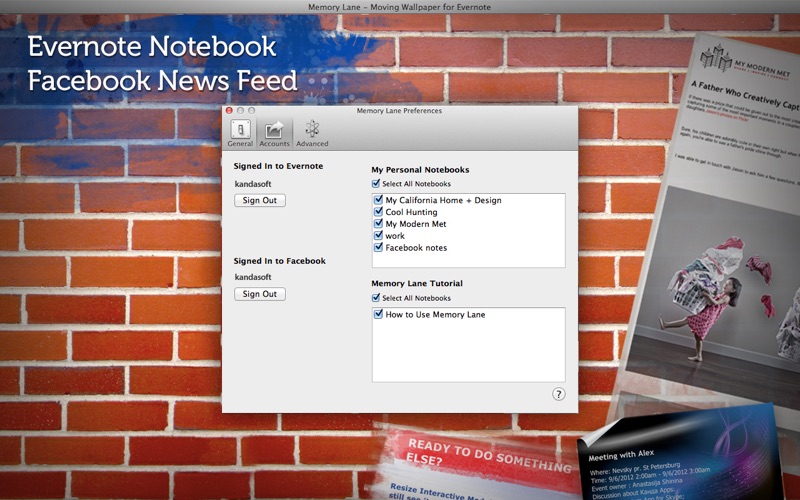Toggle Select All Notebooks under Personal Notebooks

(x=376, y=183)
